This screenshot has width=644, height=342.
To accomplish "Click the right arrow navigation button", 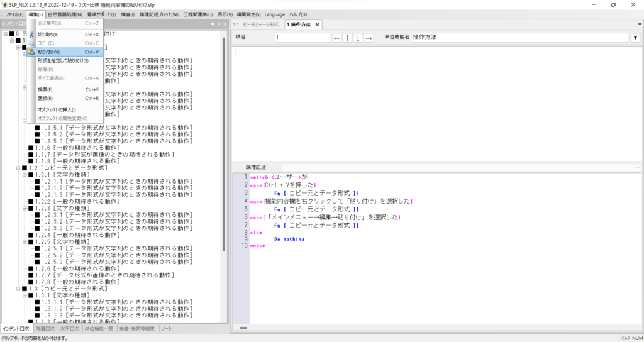I will pos(369,38).
